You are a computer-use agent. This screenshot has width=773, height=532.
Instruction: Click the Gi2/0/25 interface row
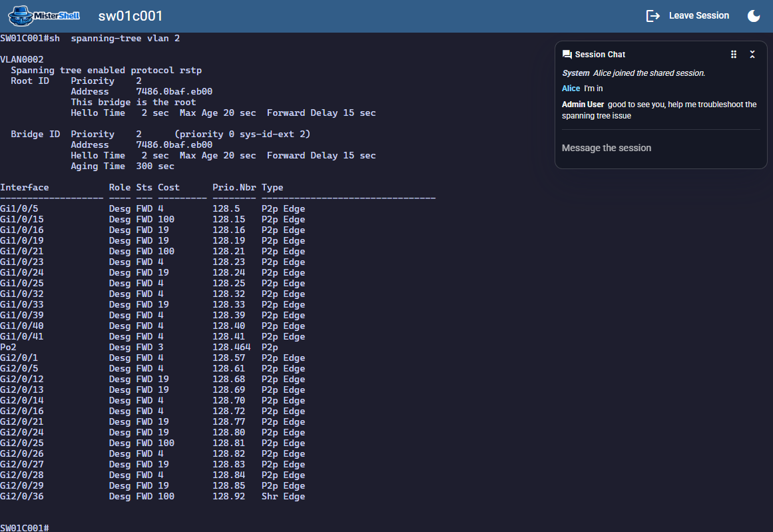click(x=152, y=443)
